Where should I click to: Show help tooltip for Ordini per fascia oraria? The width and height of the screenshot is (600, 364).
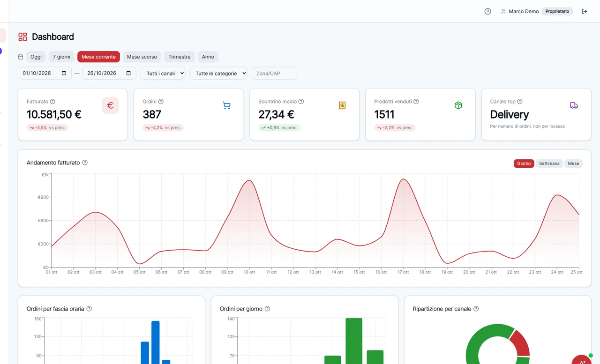click(x=89, y=309)
